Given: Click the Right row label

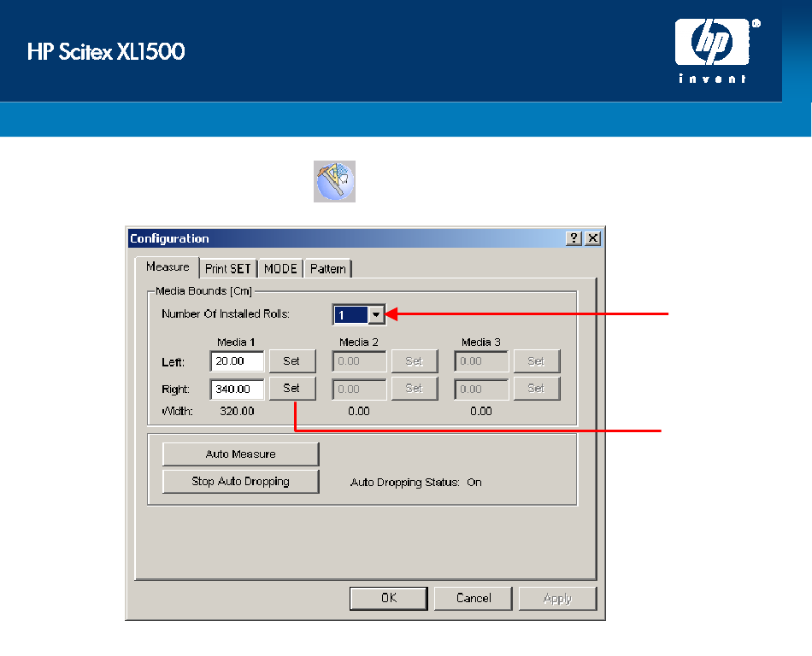Looking at the screenshot, I should 175,389.
